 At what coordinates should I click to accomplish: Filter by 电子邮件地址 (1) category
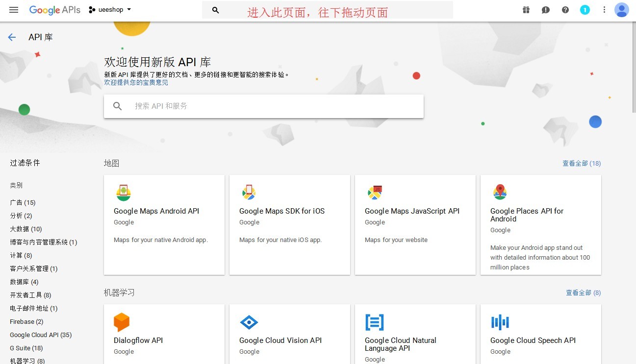(34, 308)
